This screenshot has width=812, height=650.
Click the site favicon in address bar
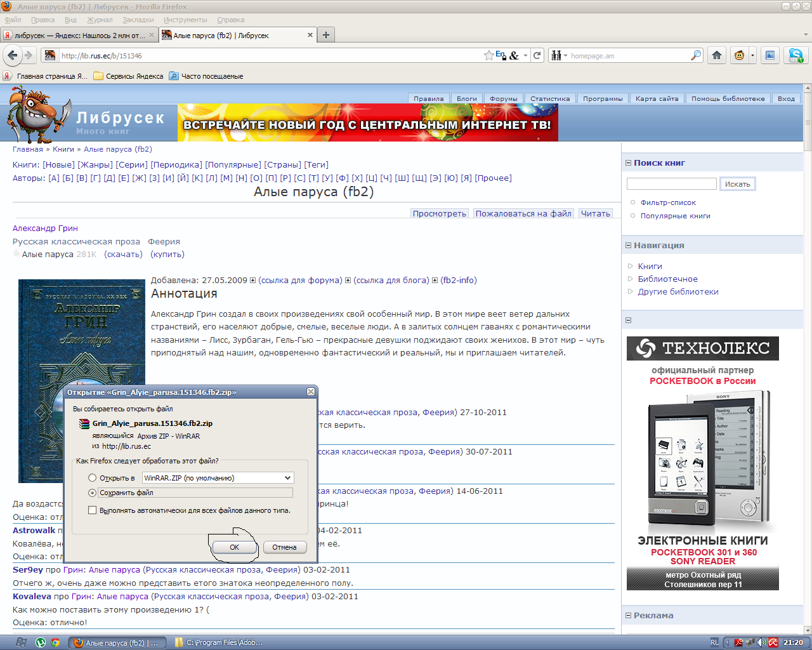coord(49,55)
